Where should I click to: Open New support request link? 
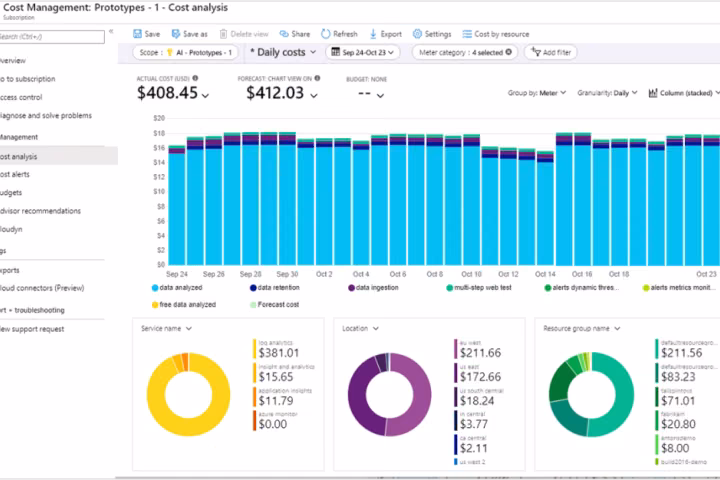[x=32, y=329]
